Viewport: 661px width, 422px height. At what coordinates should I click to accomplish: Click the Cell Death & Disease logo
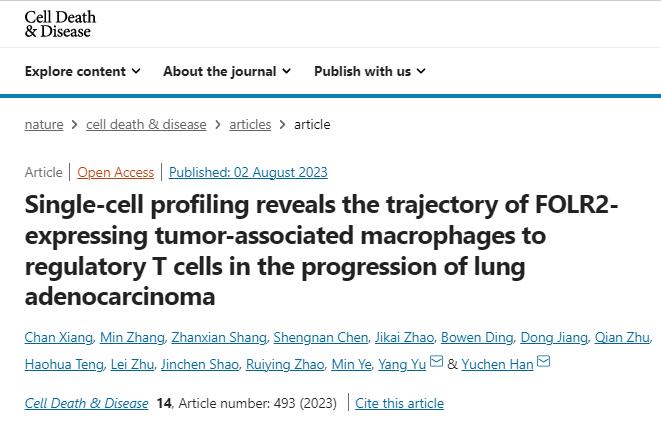(60, 24)
